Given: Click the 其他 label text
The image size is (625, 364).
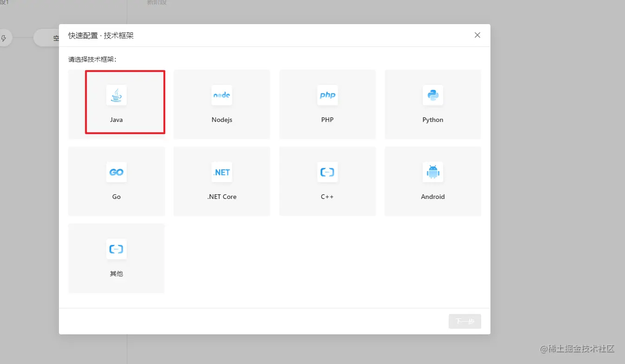Looking at the screenshot, I should (116, 274).
